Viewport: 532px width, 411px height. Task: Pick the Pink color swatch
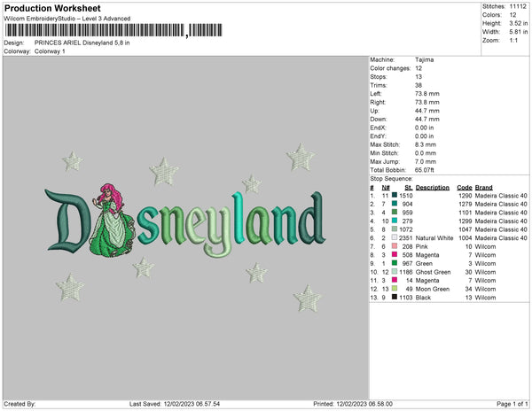(x=395, y=246)
